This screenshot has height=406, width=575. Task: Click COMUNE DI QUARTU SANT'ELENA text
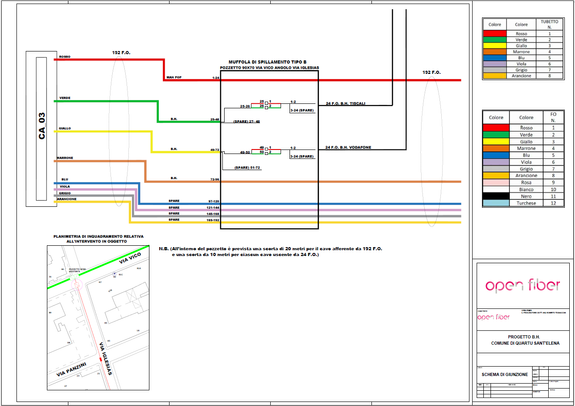point(525,343)
